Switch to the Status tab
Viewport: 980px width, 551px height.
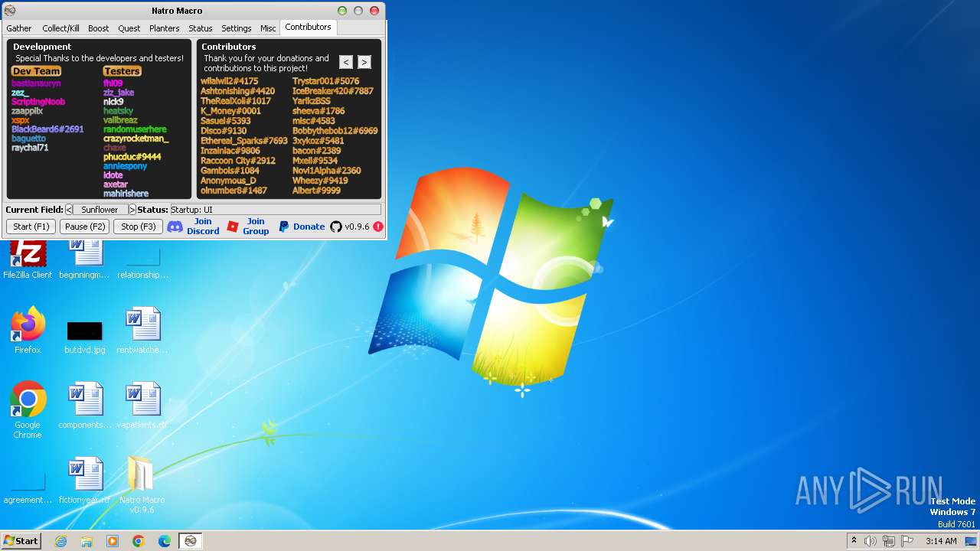tap(201, 28)
